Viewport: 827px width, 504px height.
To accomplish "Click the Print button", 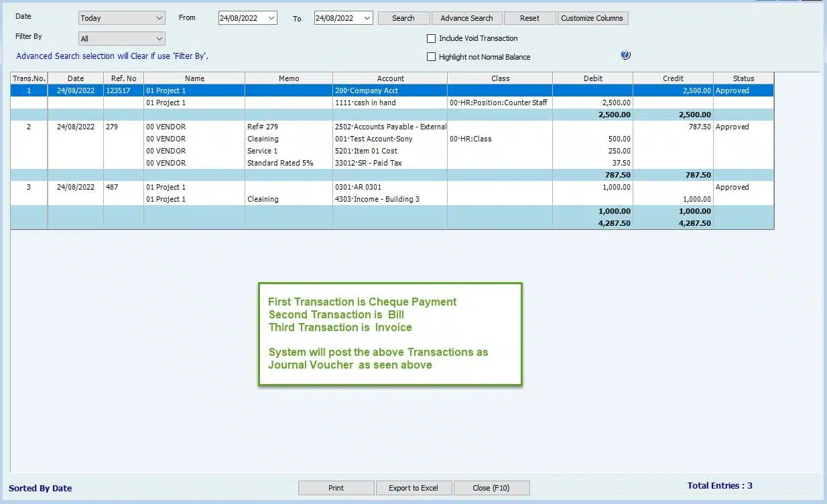I will click(336, 488).
